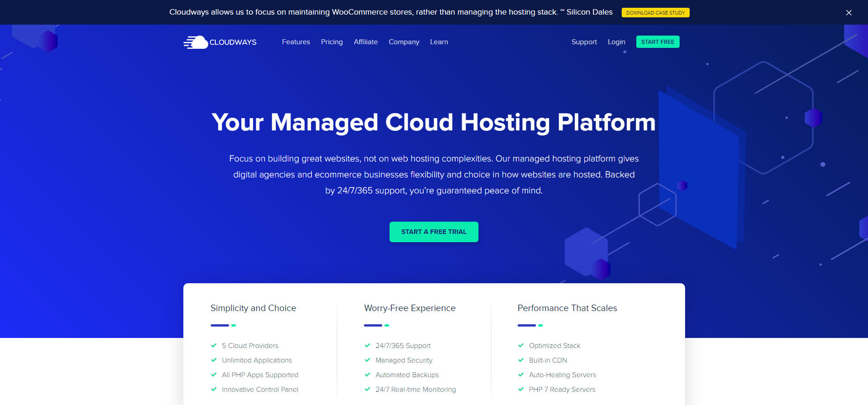
Task: Click the Cloudways cloud logo icon
Action: (x=196, y=42)
